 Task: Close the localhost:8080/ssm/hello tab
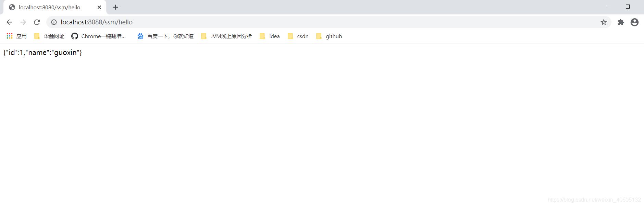pyautogui.click(x=99, y=7)
